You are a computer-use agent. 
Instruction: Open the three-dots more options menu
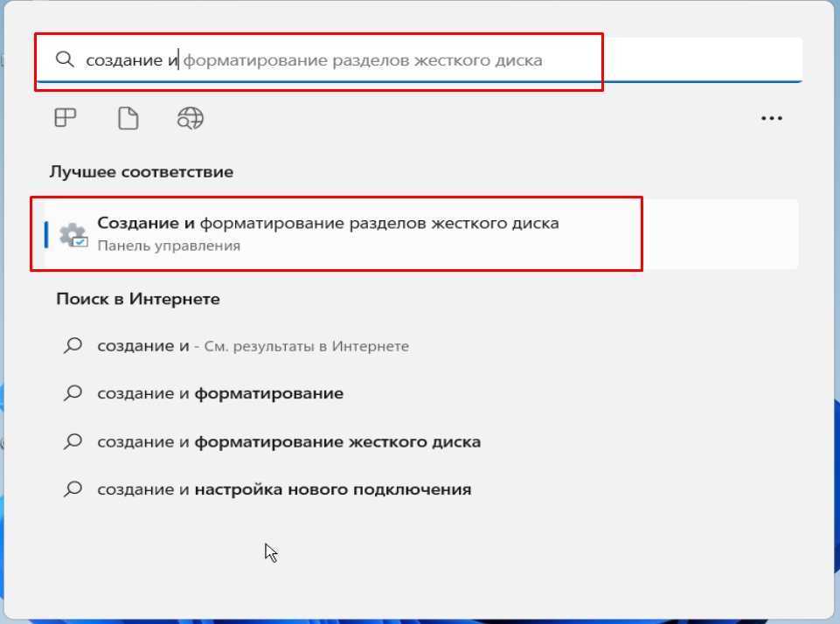coord(771,119)
